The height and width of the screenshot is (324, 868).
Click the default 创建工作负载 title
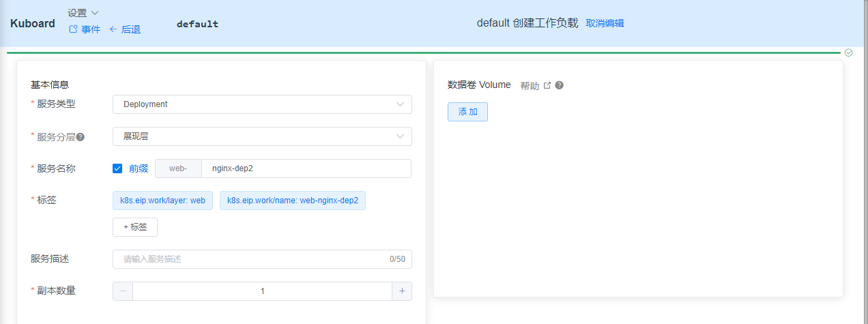pos(527,23)
